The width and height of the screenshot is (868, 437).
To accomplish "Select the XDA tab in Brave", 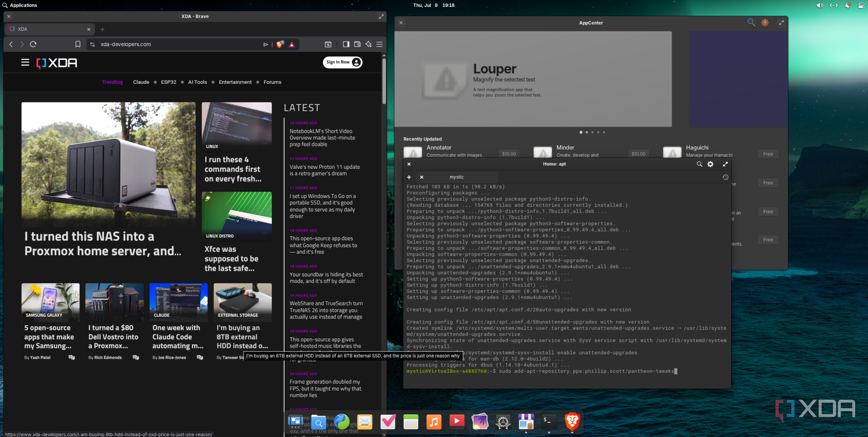I will click(x=49, y=29).
